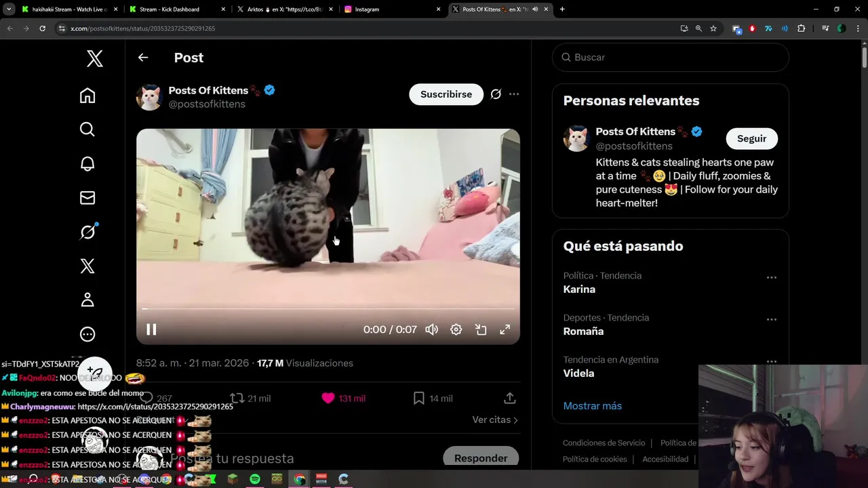
Task: Open more options for Romaña trend
Action: 771,319
